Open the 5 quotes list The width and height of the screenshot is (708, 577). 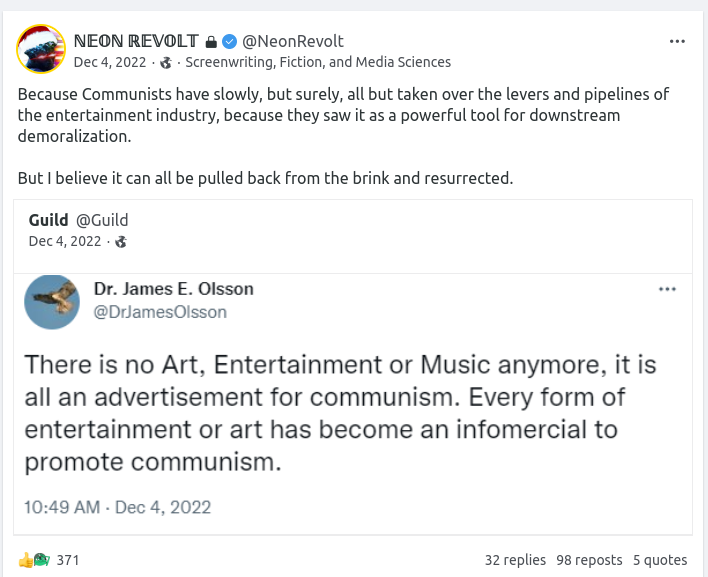[660, 560]
